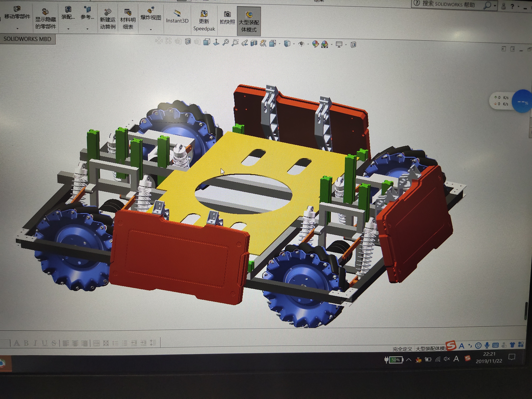Screen dimensions: 532x399
Task: Open the Display Style dropdown arrow
Action: coord(294,44)
